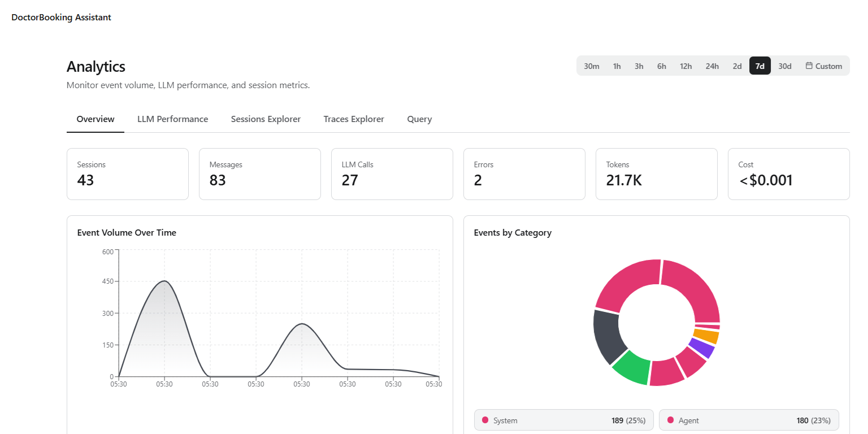Screen dimensions: 868x434
Task: Click the first peak of event volume curve
Action: pyautogui.click(x=164, y=281)
